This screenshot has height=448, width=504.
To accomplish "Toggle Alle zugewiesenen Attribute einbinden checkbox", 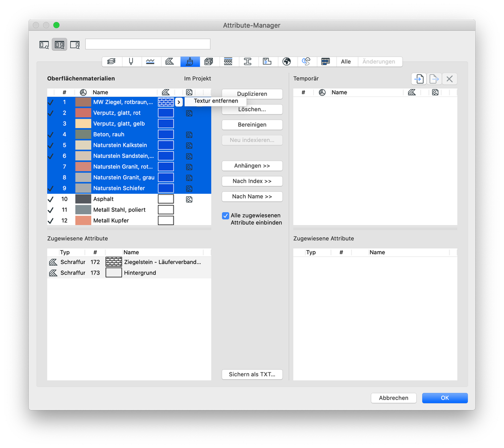I will [226, 215].
